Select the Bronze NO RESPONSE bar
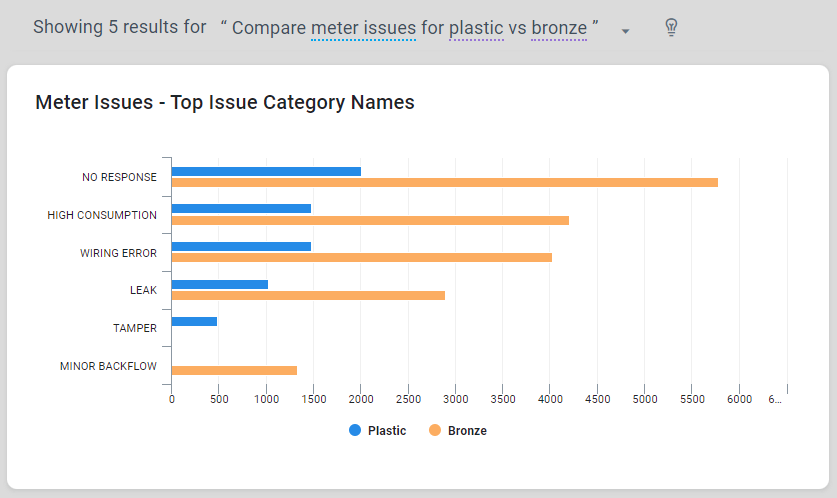The image size is (837, 498). click(x=445, y=182)
